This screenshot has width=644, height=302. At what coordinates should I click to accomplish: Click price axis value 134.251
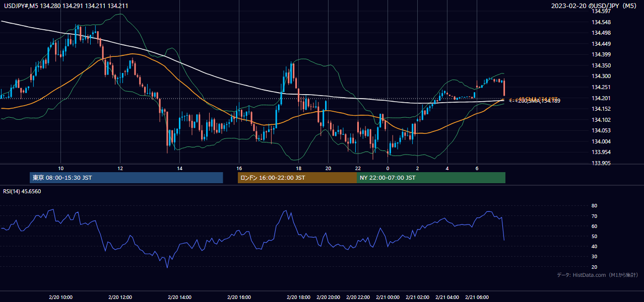pyautogui.click(x=601, y=87)
